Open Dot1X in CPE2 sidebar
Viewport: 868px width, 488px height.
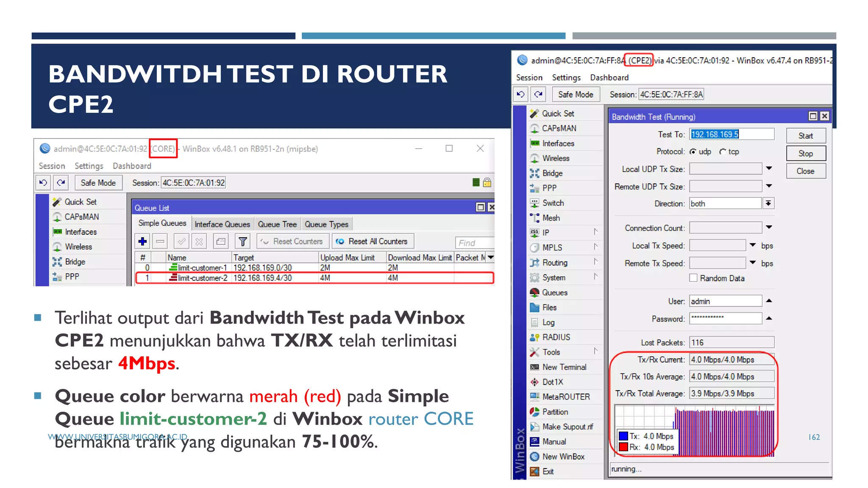coord(553,382)
